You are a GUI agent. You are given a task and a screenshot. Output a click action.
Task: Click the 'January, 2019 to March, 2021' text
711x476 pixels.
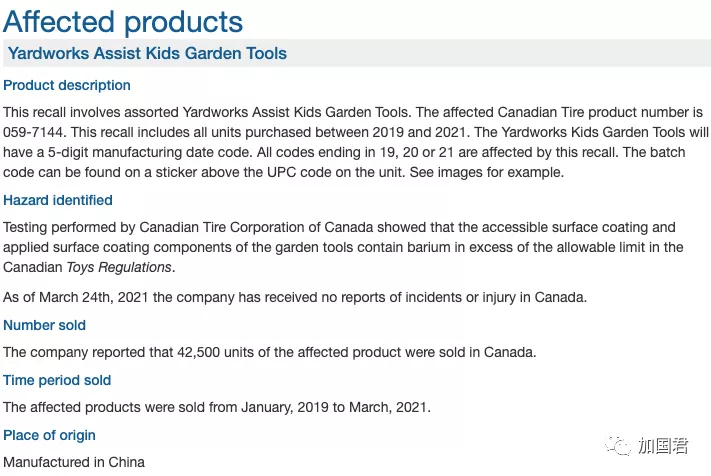pyautogui.click(x=334, y=407)
